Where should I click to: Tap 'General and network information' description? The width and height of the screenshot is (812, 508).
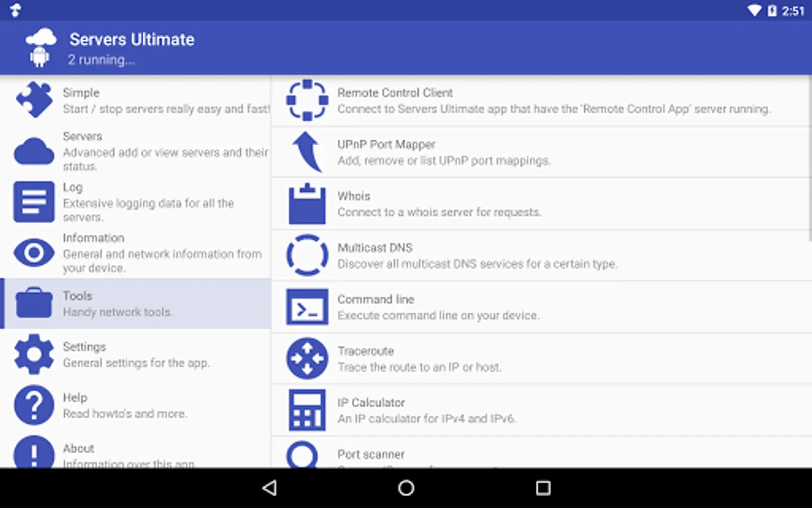[x=162, y=261]
